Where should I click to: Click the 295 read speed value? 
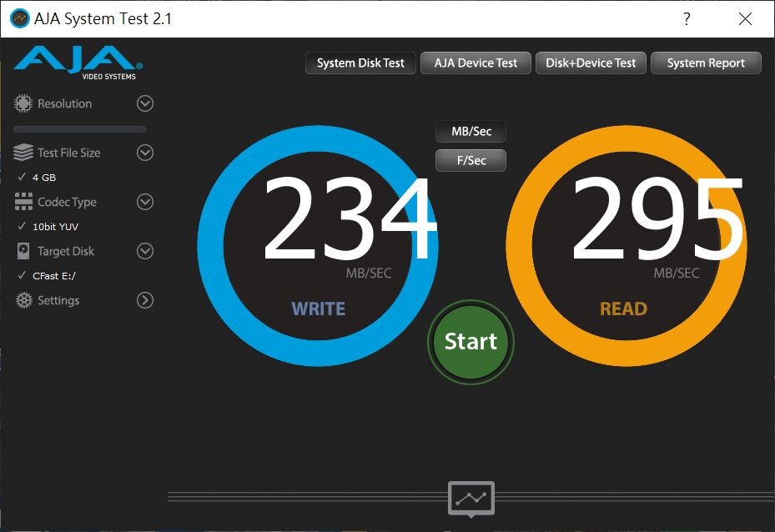[657, 218]
